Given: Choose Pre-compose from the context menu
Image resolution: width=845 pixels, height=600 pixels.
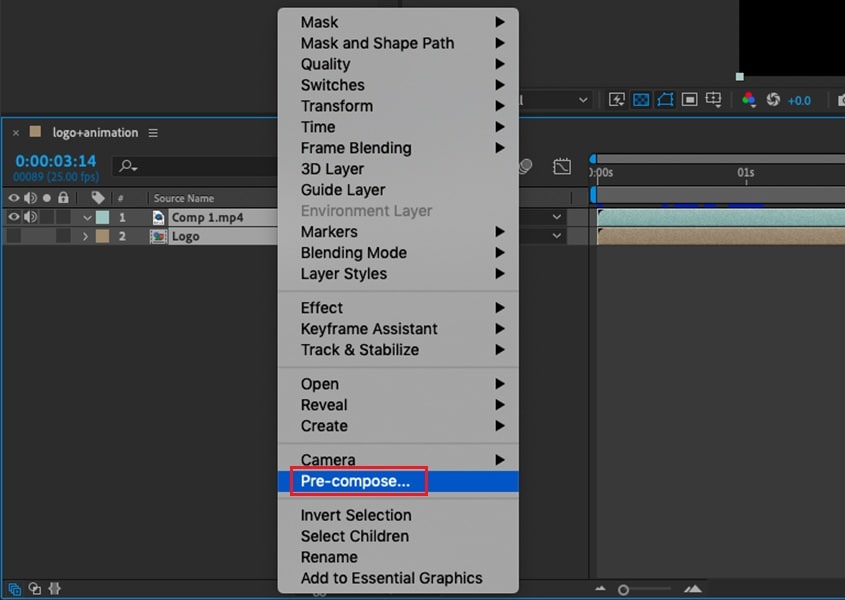Looking at the screenshot, I should point(358,481).
